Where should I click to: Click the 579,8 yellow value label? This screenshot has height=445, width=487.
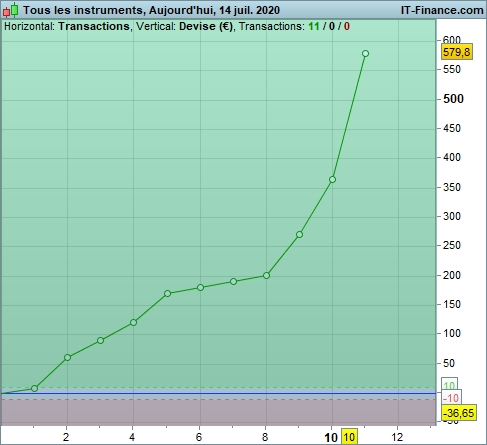457,52
